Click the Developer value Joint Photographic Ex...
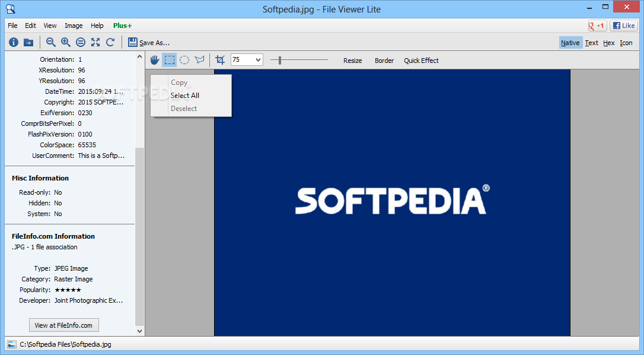Viewport: 644px width, 355px height. pyautogui.click(x=88, y=300)
